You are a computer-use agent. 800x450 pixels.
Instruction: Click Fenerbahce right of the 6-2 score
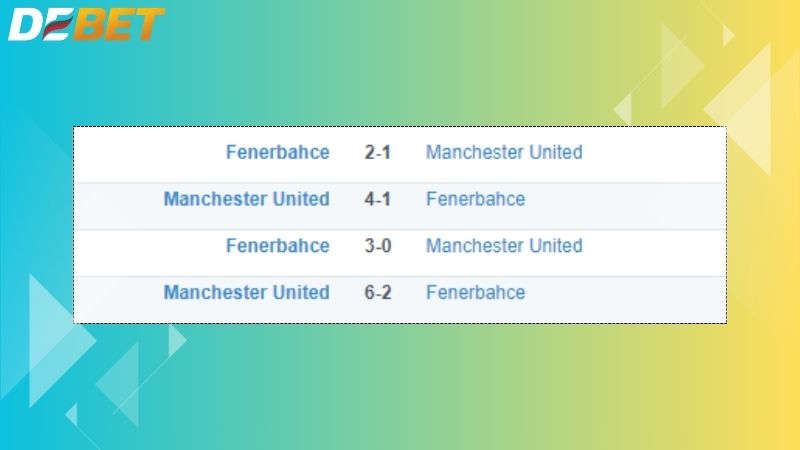[475, 293]
